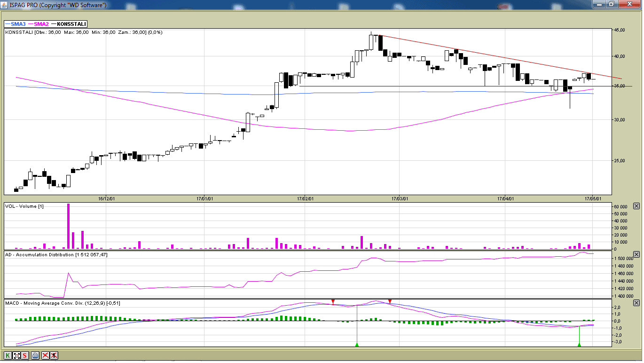Click the tallest volume bar
The image size is (644, 363).
coord(68,226)
